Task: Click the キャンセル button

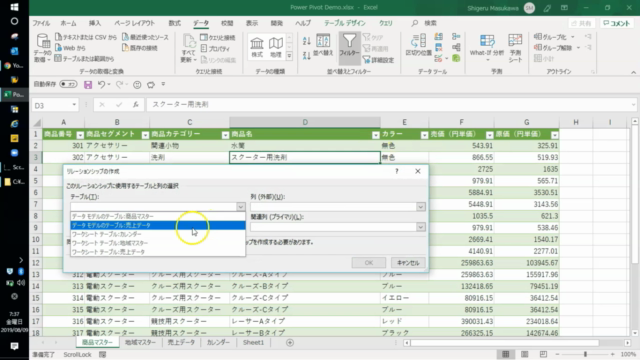Action: click(408, 263)
